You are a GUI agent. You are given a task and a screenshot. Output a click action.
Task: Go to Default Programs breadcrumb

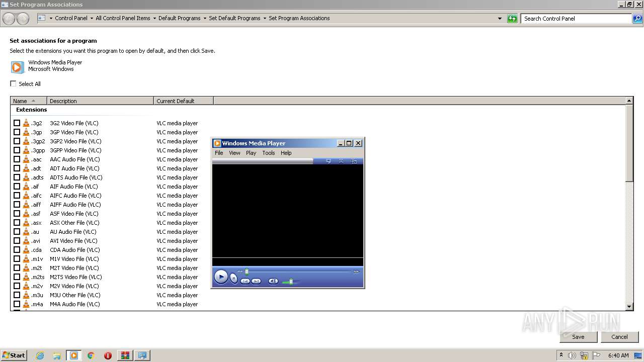(x=179, y=18)
